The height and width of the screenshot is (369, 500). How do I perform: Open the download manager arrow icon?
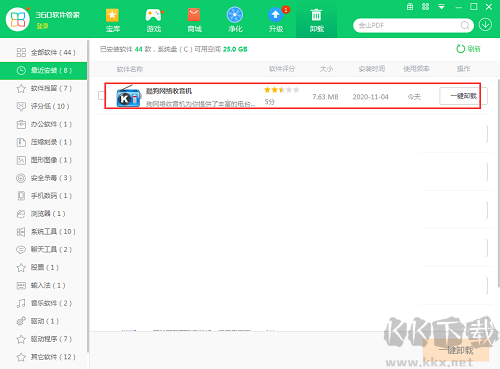485,25
